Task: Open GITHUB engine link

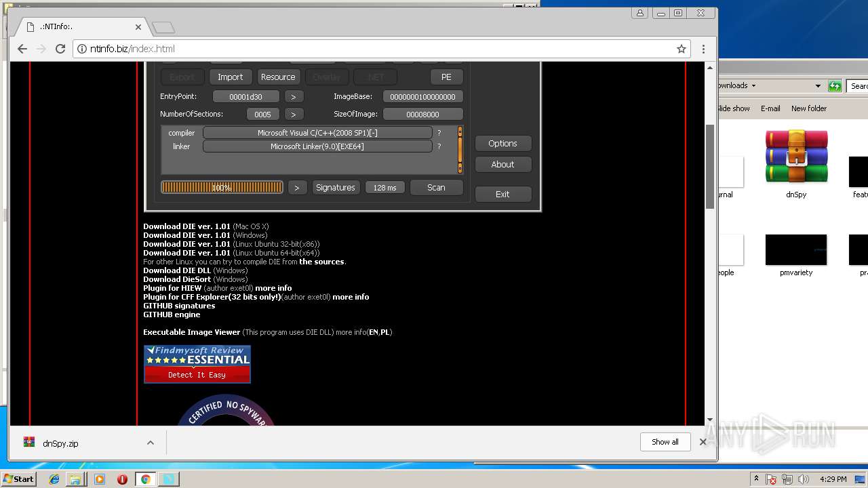Action: point(172,314)
